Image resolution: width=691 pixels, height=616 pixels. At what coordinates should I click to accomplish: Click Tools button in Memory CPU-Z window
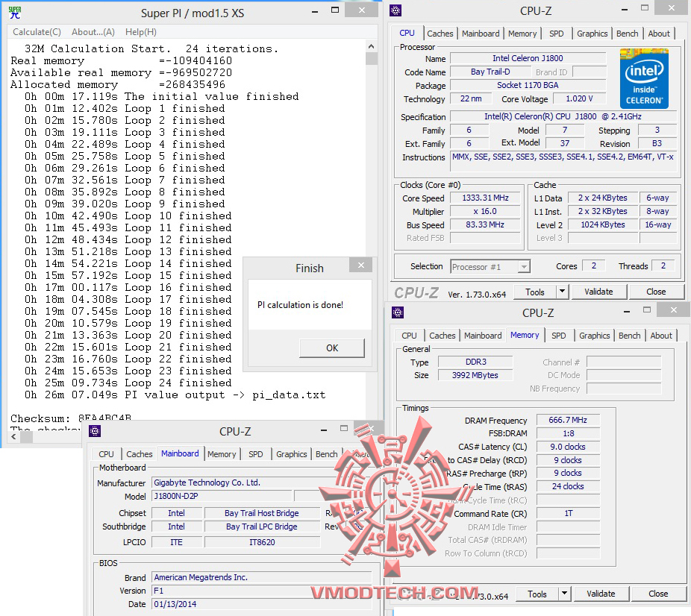coord(537,594)
